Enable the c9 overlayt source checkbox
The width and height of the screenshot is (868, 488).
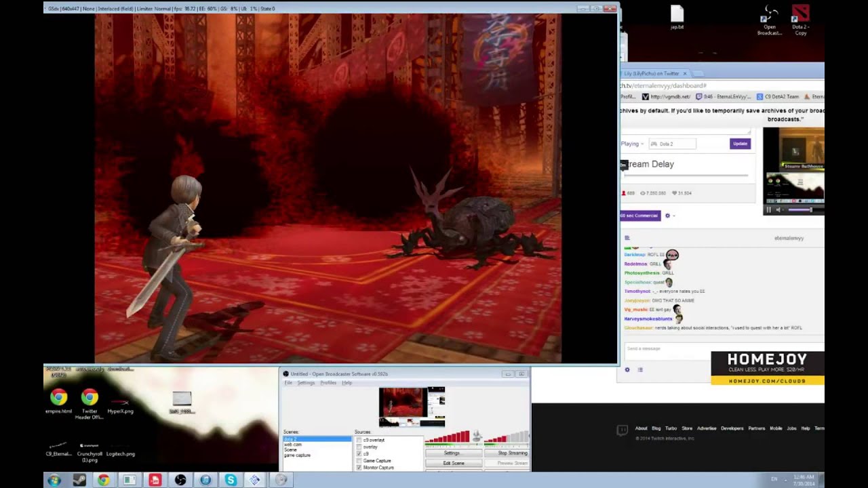[x=359, y=441]
